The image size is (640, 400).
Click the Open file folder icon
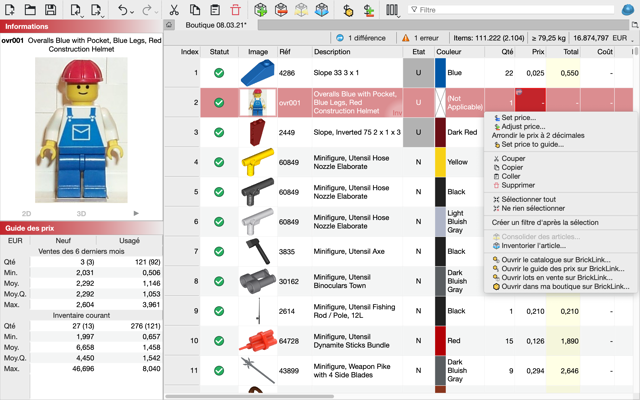click(30, 9)
